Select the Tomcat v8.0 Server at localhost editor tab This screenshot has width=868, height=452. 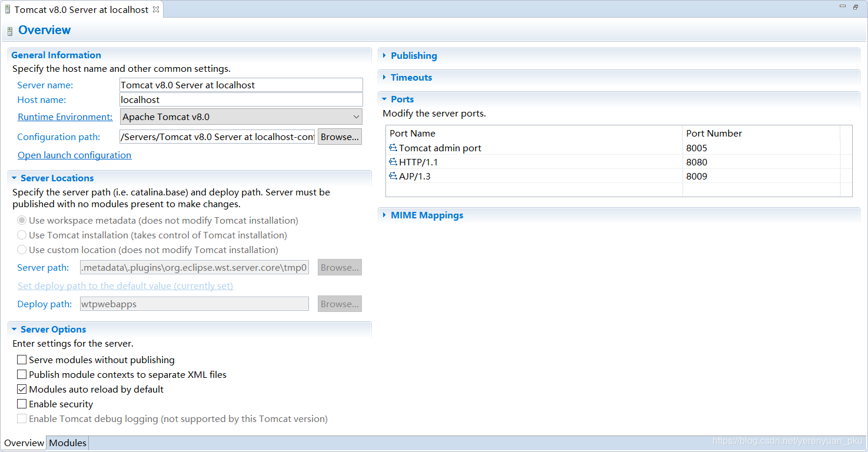click(81, 9)
